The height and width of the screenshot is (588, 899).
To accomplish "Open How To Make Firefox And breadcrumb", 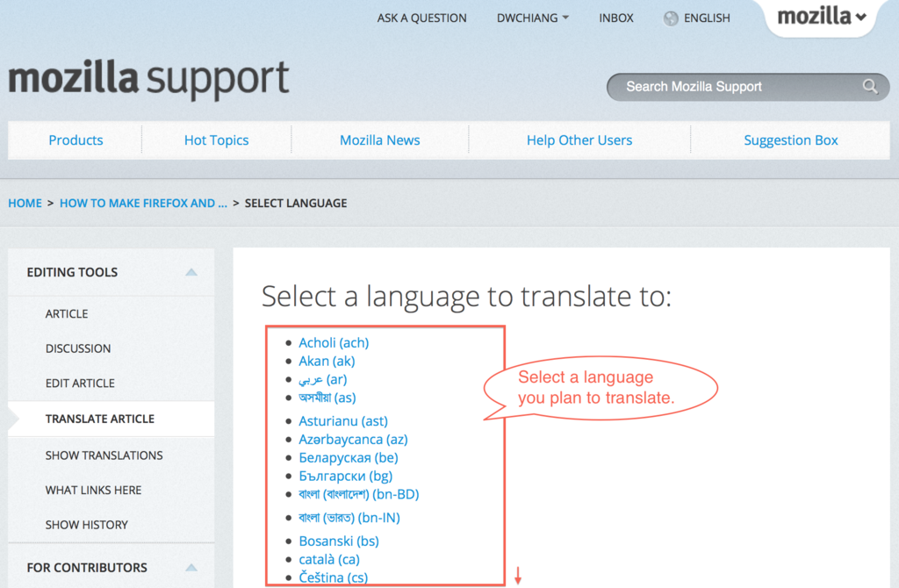I will click(x=143, y=203).
